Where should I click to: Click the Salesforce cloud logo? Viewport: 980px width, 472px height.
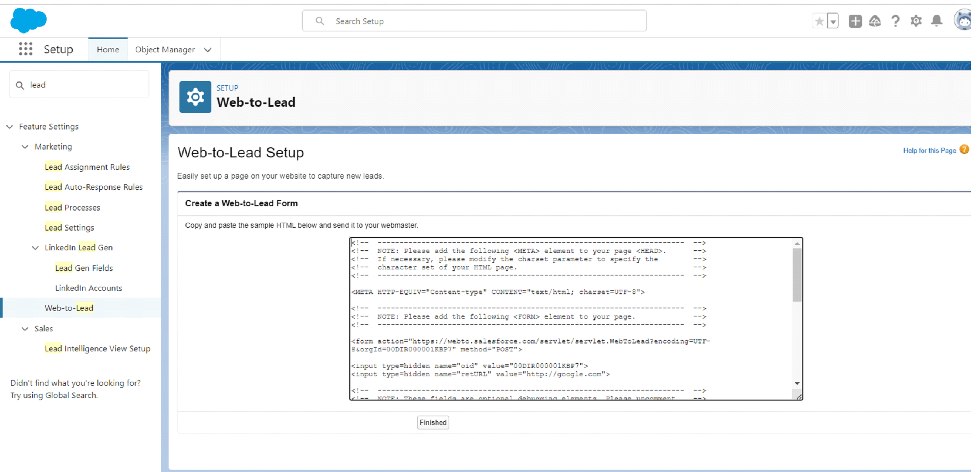click(x=28, y=20)
